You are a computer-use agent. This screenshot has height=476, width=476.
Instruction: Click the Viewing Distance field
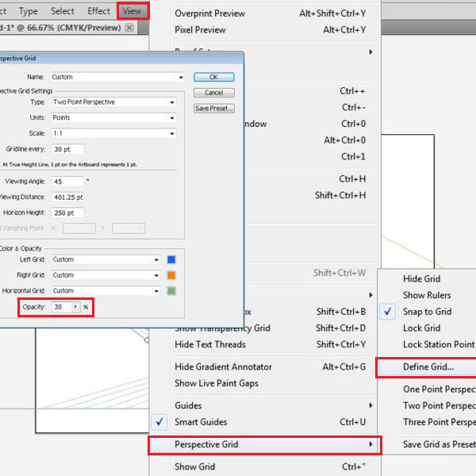click(x=67, y=198)
